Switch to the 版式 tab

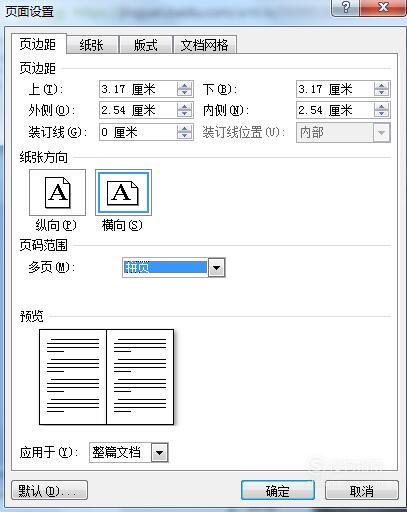click(x=146, y=45)
